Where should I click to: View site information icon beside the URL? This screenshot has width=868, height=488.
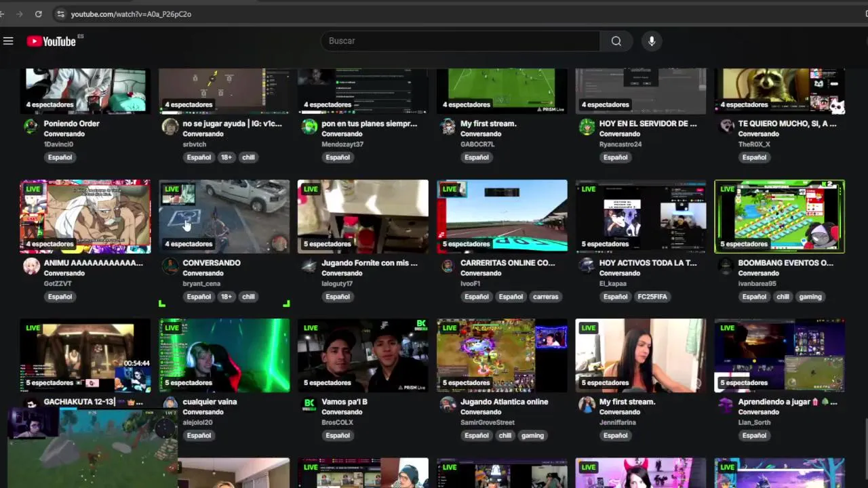[60, 14]
